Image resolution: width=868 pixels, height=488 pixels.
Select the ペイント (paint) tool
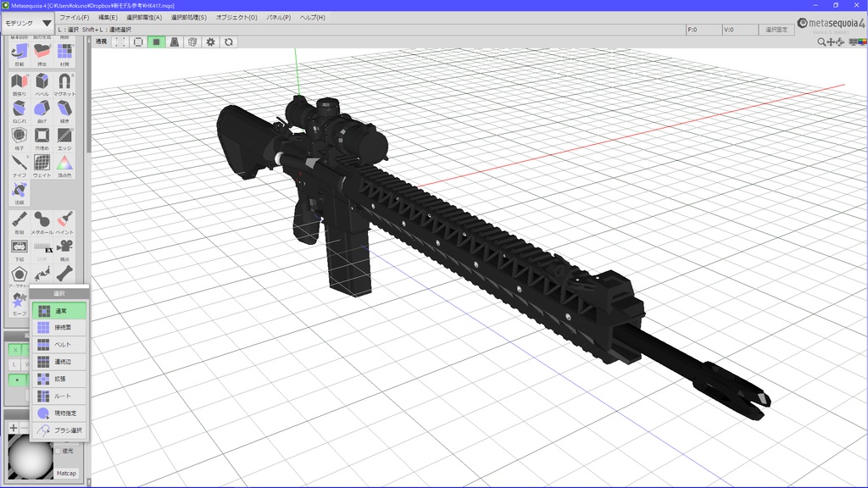tap(64, 223)
